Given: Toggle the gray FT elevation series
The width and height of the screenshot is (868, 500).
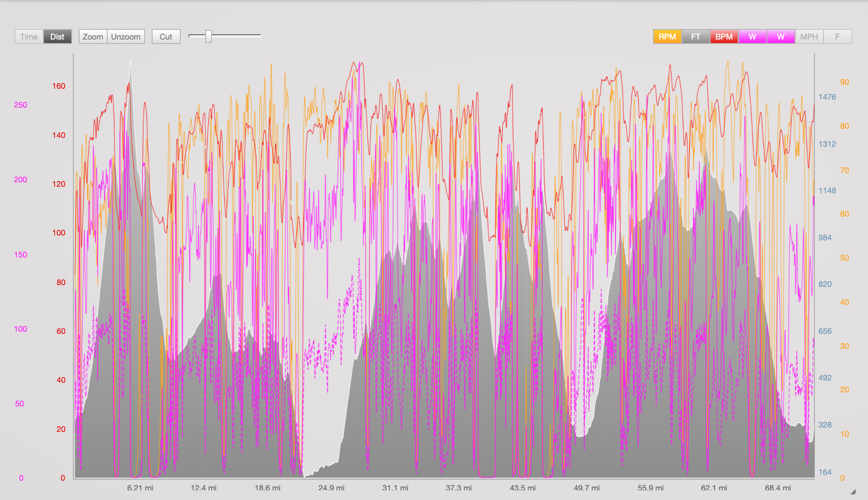Looking at the screenshot, I should pos(696,36).
